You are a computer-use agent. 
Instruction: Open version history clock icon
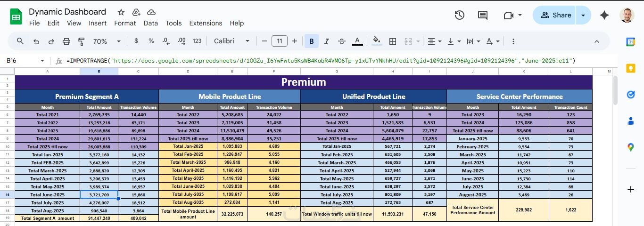460,15
